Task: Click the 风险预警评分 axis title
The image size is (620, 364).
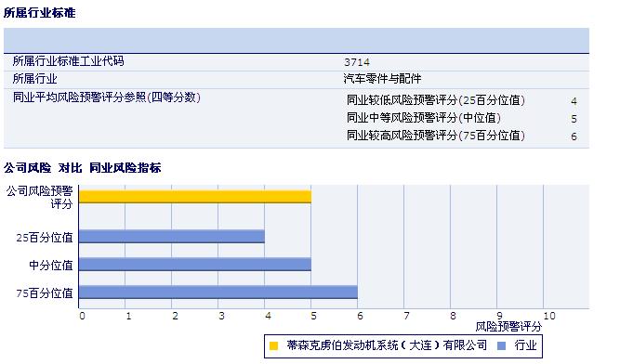Action: point(508,327)
